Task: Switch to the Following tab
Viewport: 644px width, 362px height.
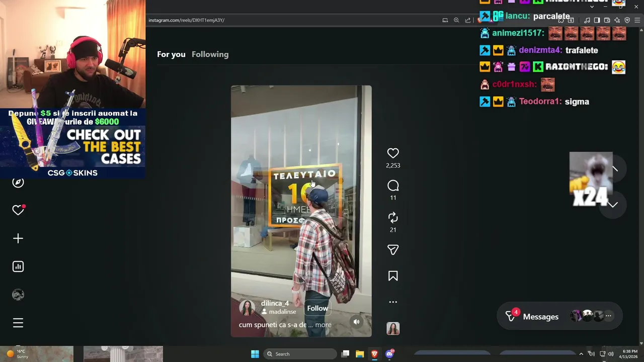Action: click(210, 54)
